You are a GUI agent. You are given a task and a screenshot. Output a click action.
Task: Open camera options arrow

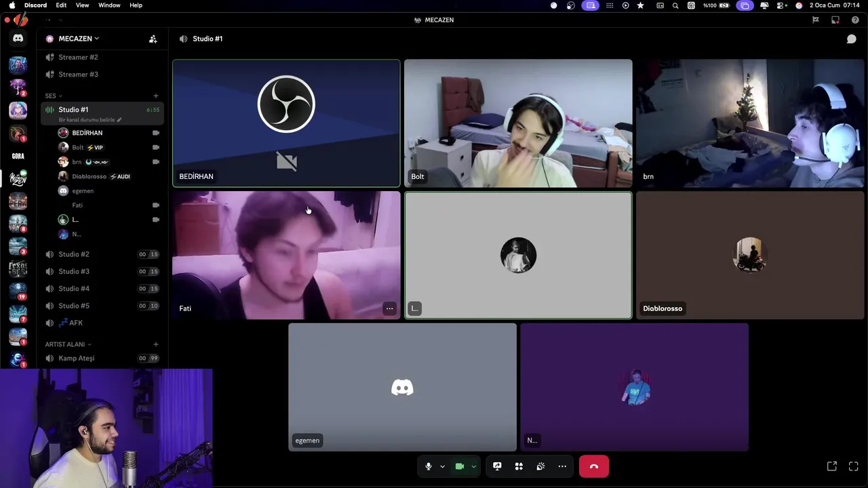(473, 466)
